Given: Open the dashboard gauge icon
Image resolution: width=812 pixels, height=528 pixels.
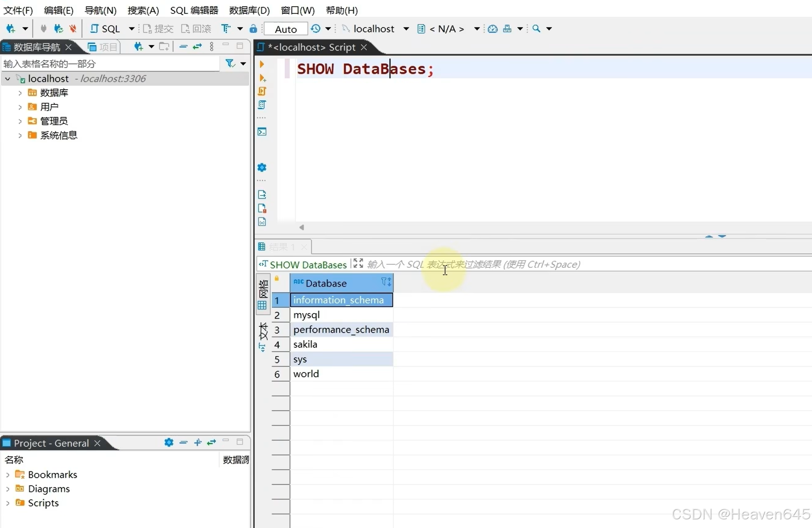Looking at the screenshot, I should [492, 29].
